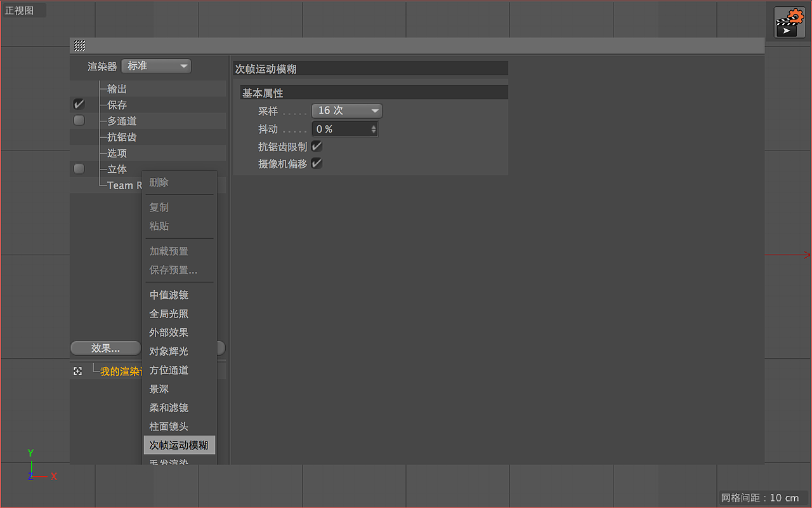Add 对象辉光 effect from menu
Image resolution: width=812 pixels, height=508 pixels.
(x=169, y=351)
